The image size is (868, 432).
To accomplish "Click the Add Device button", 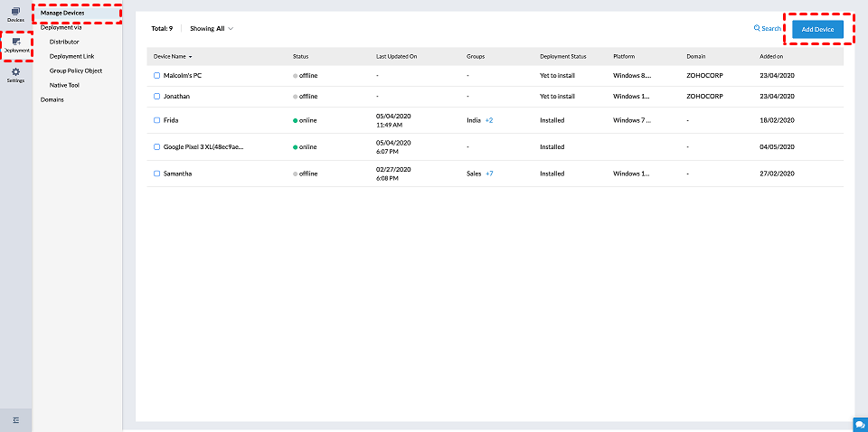I will point(817,29).
